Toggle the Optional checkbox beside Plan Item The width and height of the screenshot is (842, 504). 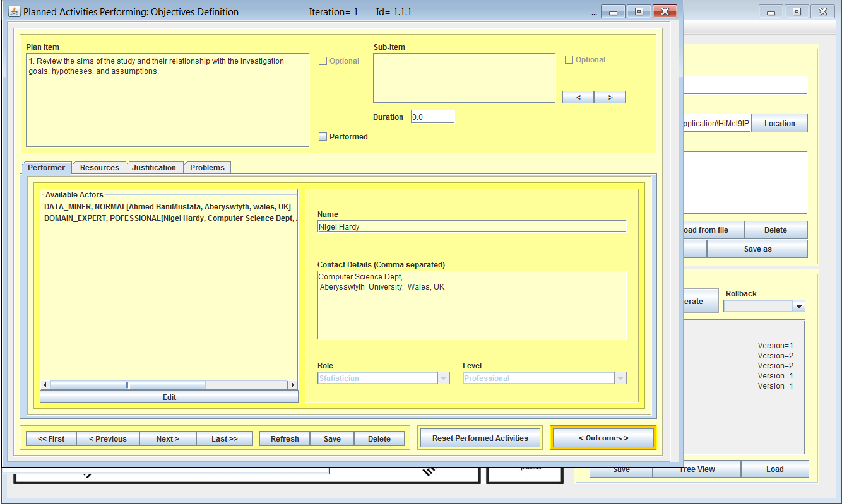(323, 61)
